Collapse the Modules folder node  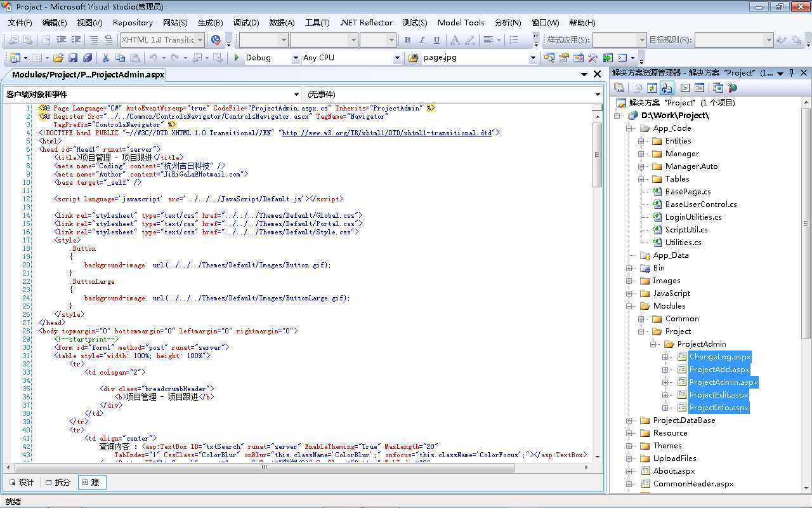coord(629,306)
